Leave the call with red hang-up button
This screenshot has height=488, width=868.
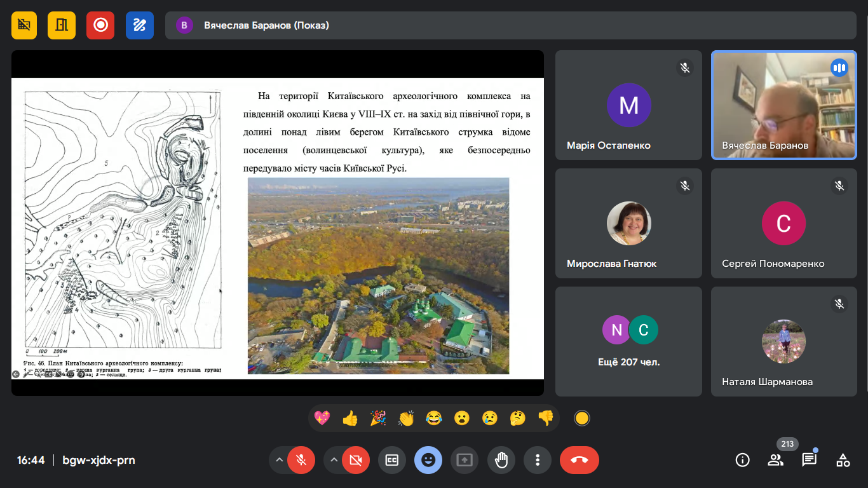tap(580, 460)
